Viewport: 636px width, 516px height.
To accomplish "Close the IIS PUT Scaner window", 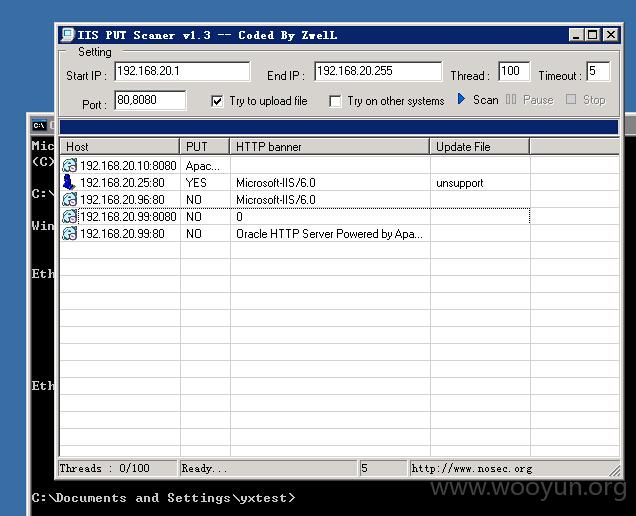I will (x=610, y=35).
